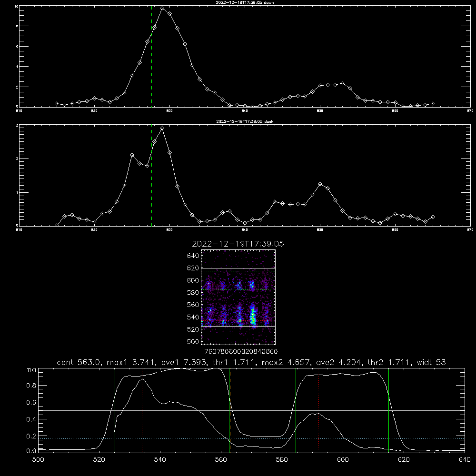The height and width of the screenshot is (476, 476).
Task: Click the bottom plot x-axis label 640
Action: pyautogui.click(x=465, y=460)
